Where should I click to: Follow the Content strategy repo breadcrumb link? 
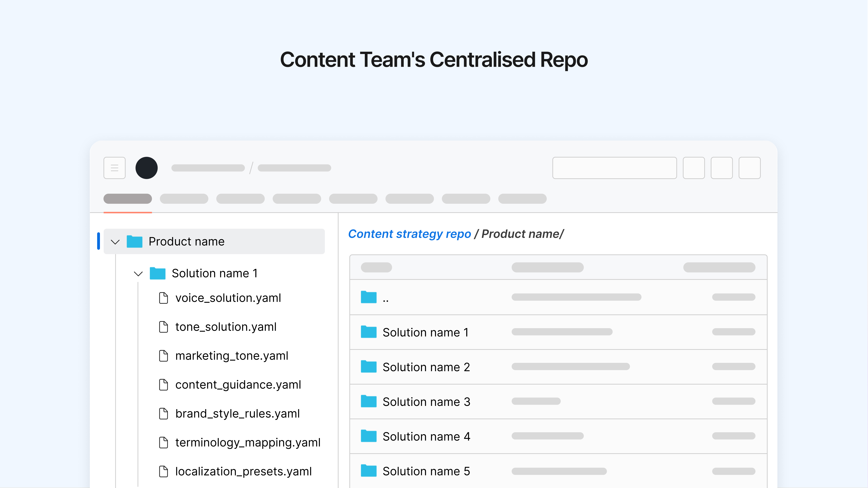click(409, 234)
